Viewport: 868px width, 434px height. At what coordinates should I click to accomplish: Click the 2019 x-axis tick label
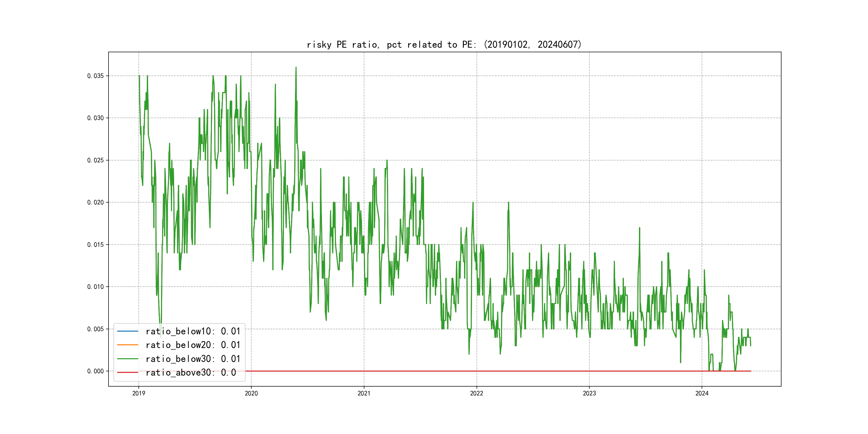click(139, 393)
